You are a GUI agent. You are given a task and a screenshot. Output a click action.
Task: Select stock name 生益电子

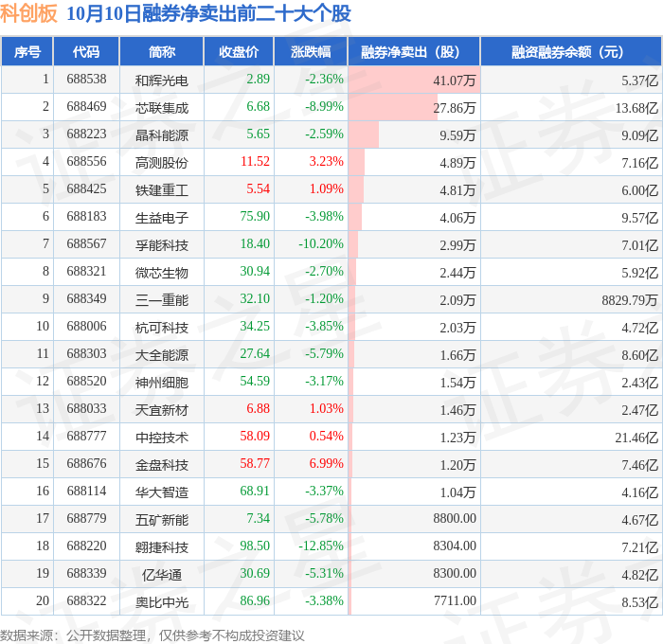[162, 218]
